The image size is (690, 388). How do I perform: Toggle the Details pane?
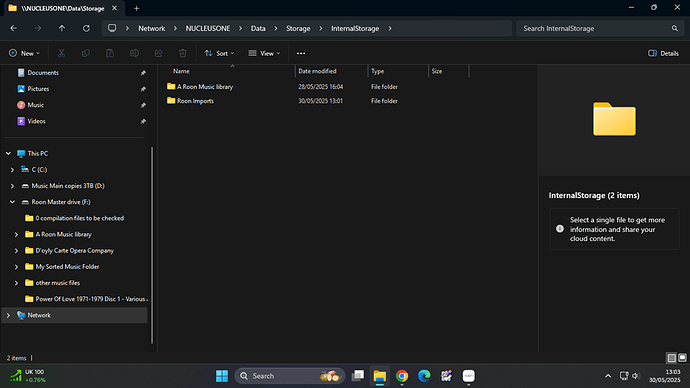click(x=664, y=53)
